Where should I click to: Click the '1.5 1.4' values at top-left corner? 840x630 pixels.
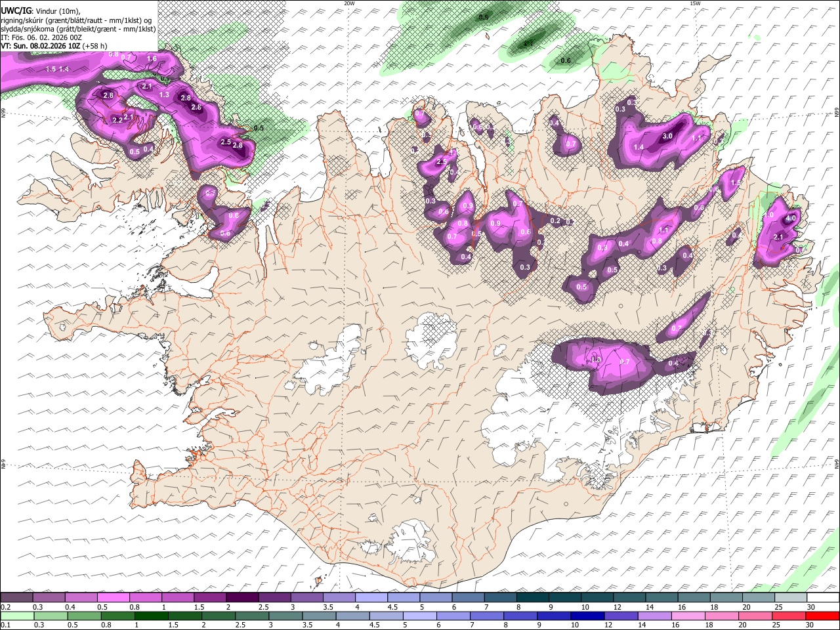click(x=58, y=69)
